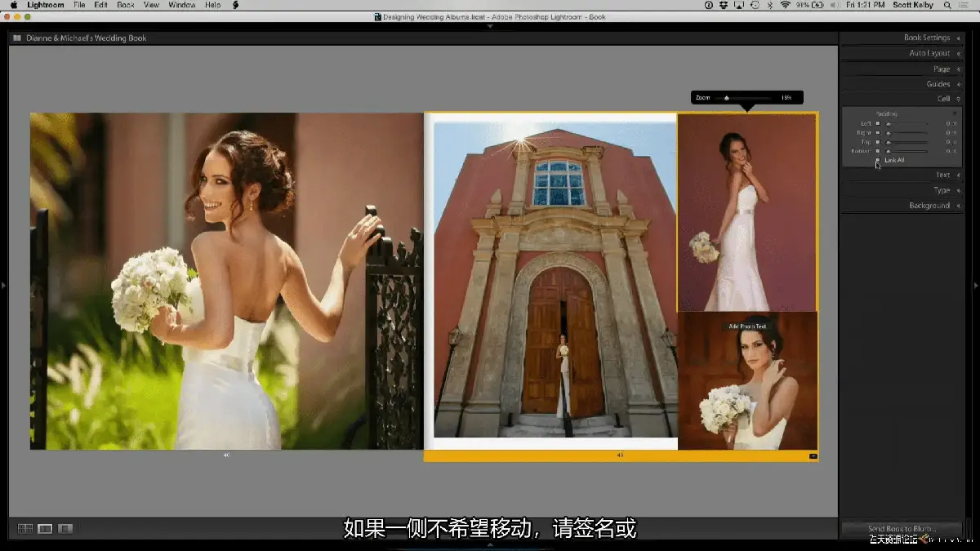Click the Bottom padding value field
980x551 pixels.
tap(951, 151)
